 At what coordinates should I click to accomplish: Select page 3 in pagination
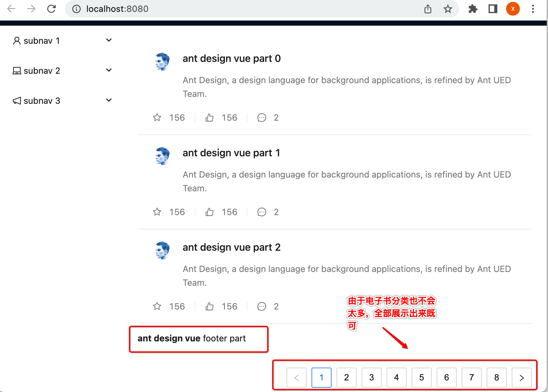point(372,378)
